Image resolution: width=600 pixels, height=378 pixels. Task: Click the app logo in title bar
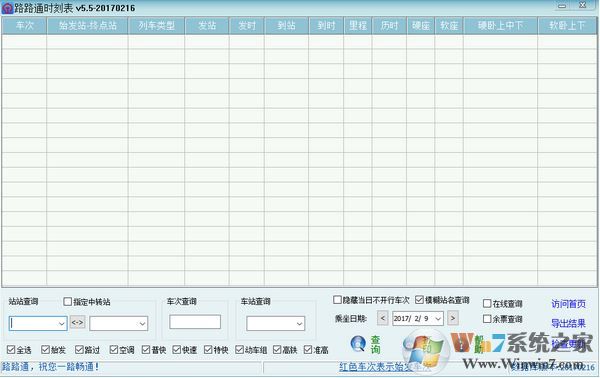click(x=7, y=8)
